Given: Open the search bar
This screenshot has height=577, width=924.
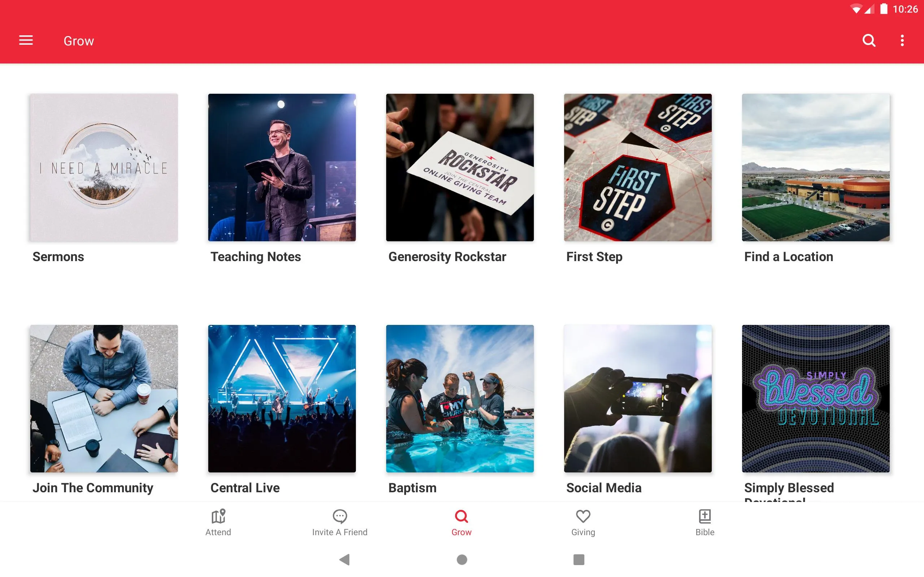Looking at the screenshot, I should click(x=869, y=40).
